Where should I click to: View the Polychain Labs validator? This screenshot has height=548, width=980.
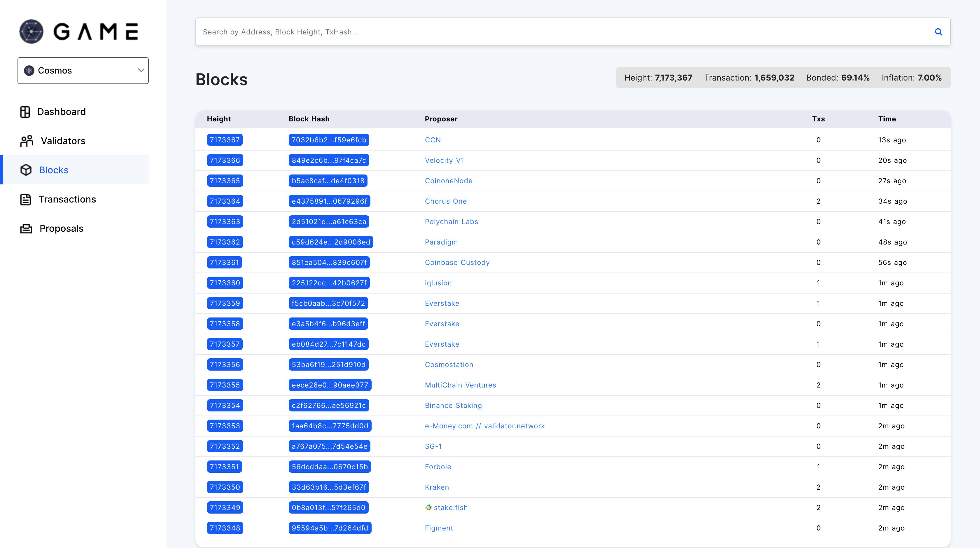click(x=451, y=221)
